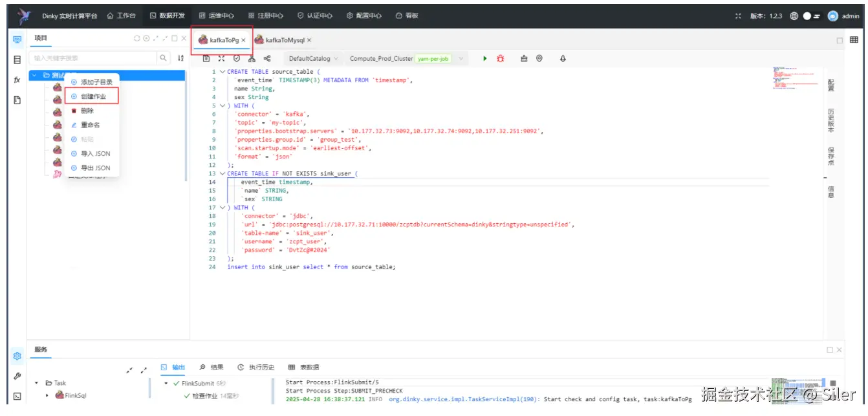Click the DAG structure icon in editor toolbar
This screenshot has width=868, height=416.
click(252, 58)
